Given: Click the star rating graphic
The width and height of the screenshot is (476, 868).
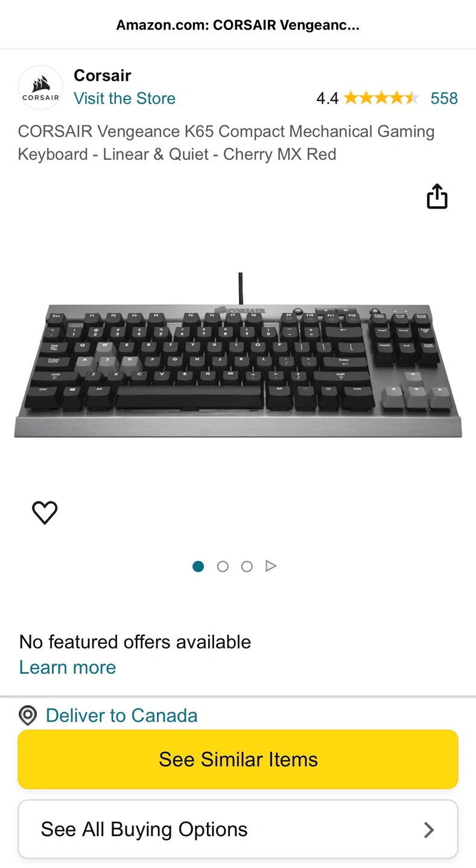Looking at the screenshot, I should coord(381,98).
